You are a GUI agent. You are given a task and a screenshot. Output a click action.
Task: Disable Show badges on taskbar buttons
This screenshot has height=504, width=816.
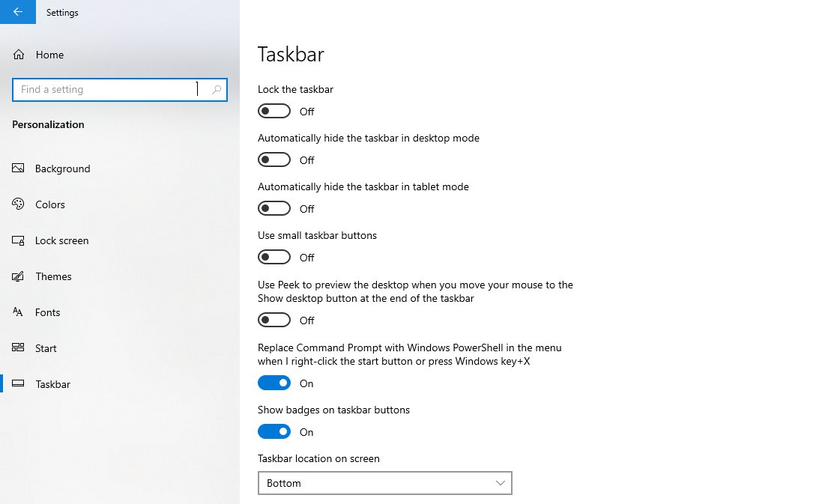tap(274, 432)
